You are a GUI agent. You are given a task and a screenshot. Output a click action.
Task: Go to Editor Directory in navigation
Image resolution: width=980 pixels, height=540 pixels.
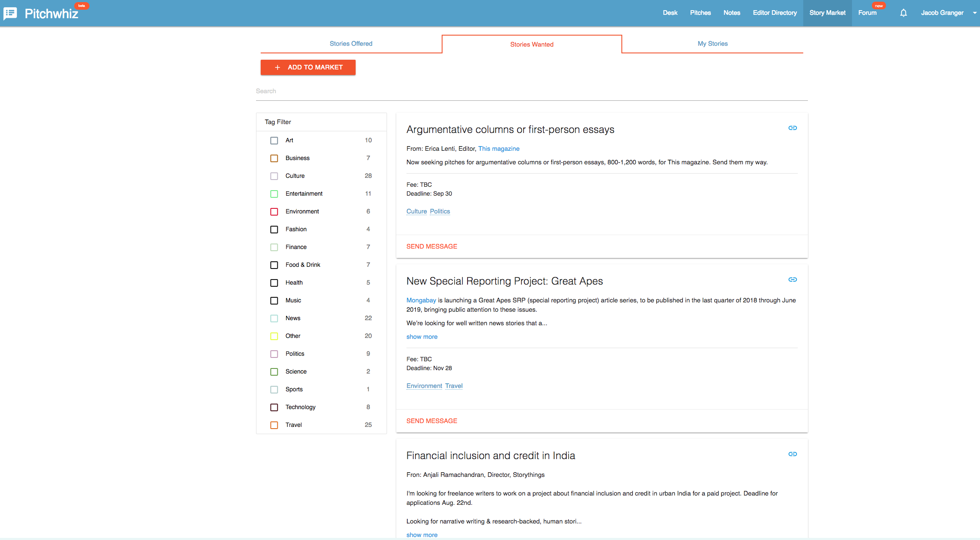click(x=774, y=13)
